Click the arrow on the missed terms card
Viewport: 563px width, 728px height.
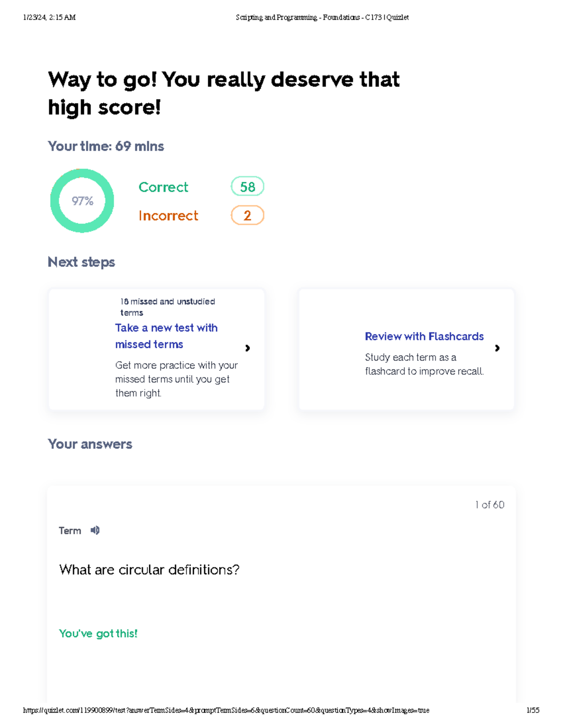247,348
